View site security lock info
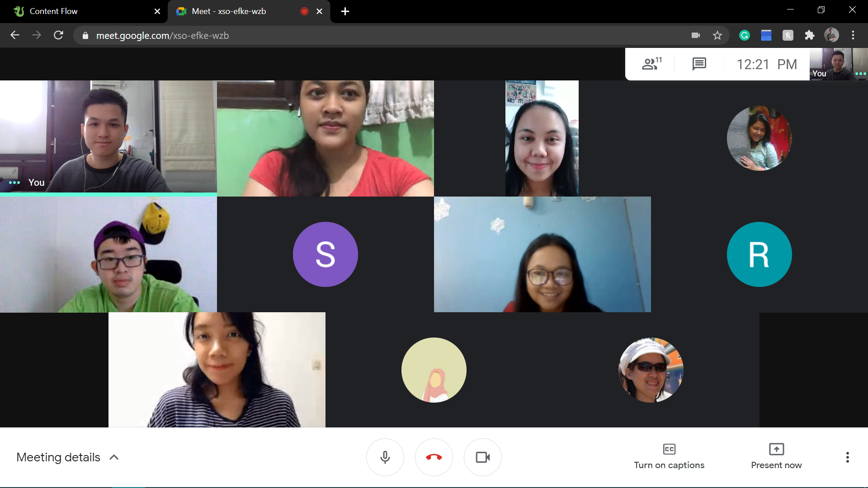Viewport: 868px width, 488px height. coord(85,36)
